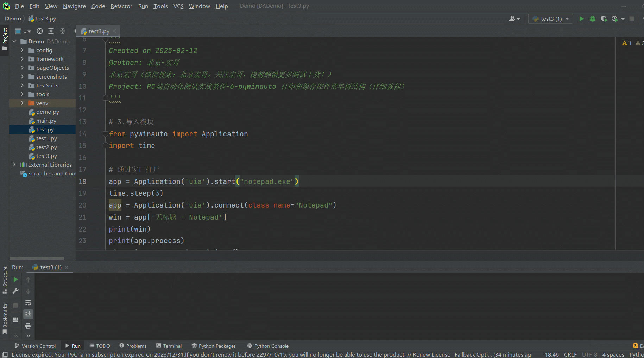644x358 pixels.
Task: Run test3 with the green play button
Action: click(x=581, y=19)
